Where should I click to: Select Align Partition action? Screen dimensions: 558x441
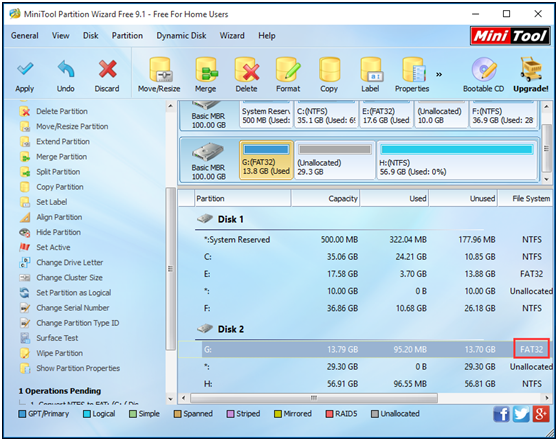(59, 217)
